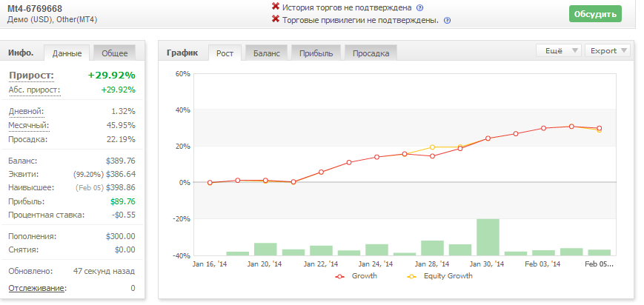644x305 pixels.
Task: Click the Абс. прирост label
Action: tap(35, 90)
